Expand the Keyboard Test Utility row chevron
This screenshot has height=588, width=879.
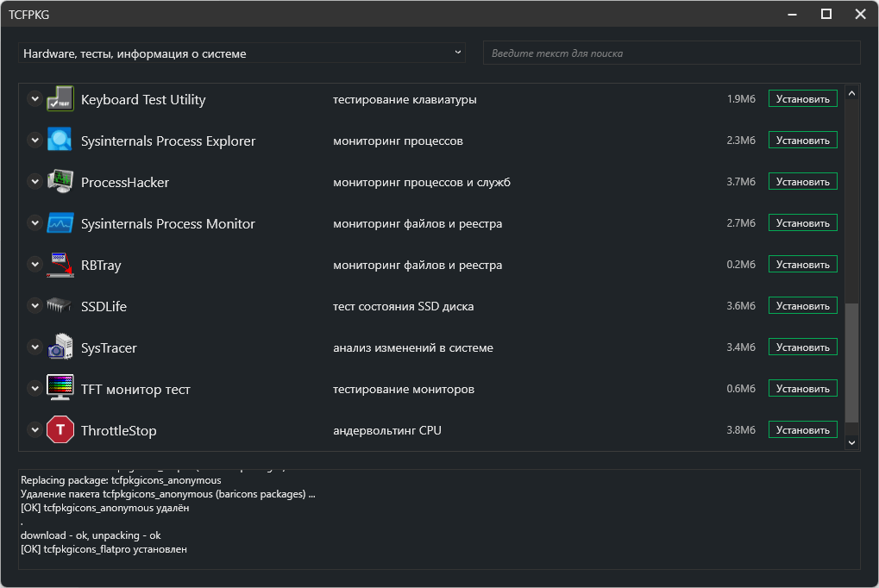click(35, 99)
